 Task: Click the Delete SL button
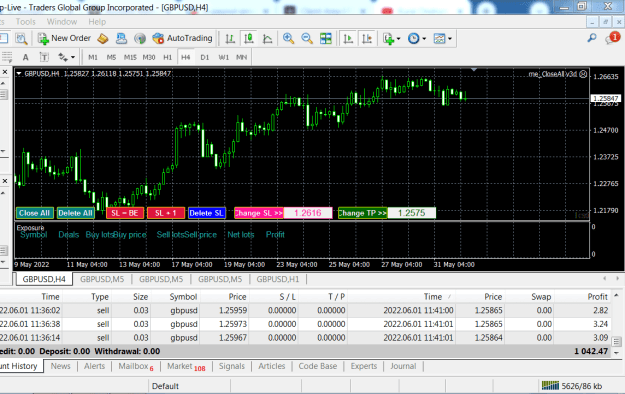(x=206, y=213)
